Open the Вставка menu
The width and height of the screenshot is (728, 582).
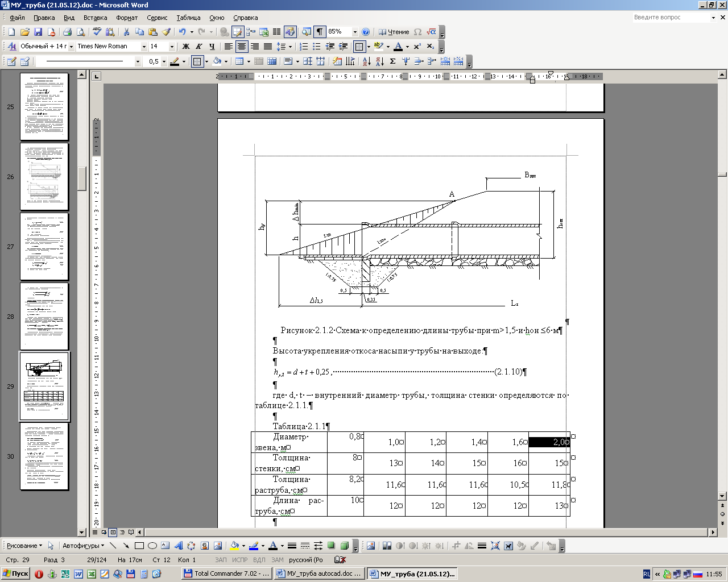[x=95, y=18]
